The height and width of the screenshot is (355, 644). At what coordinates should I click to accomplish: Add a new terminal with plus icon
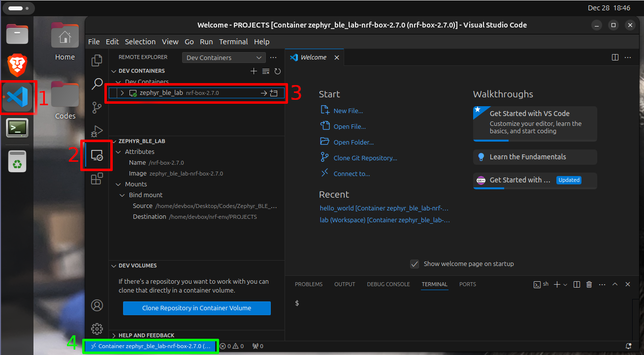557,284
